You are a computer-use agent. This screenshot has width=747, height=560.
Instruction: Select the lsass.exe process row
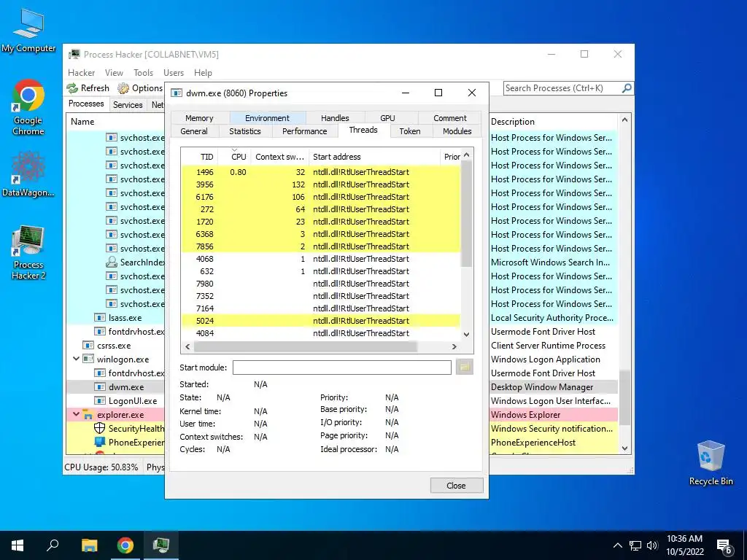tap(115, 318)
